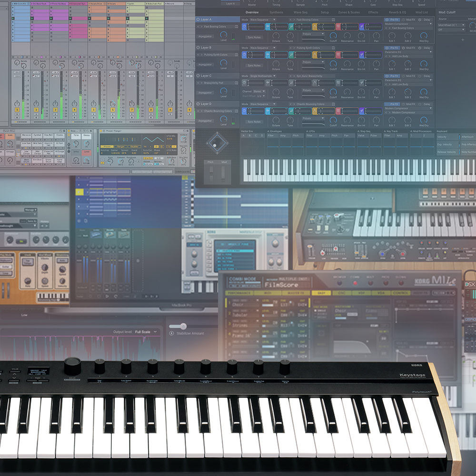
Task: Click Layer A Shape lane yellow icon
Action: (315, 27)
